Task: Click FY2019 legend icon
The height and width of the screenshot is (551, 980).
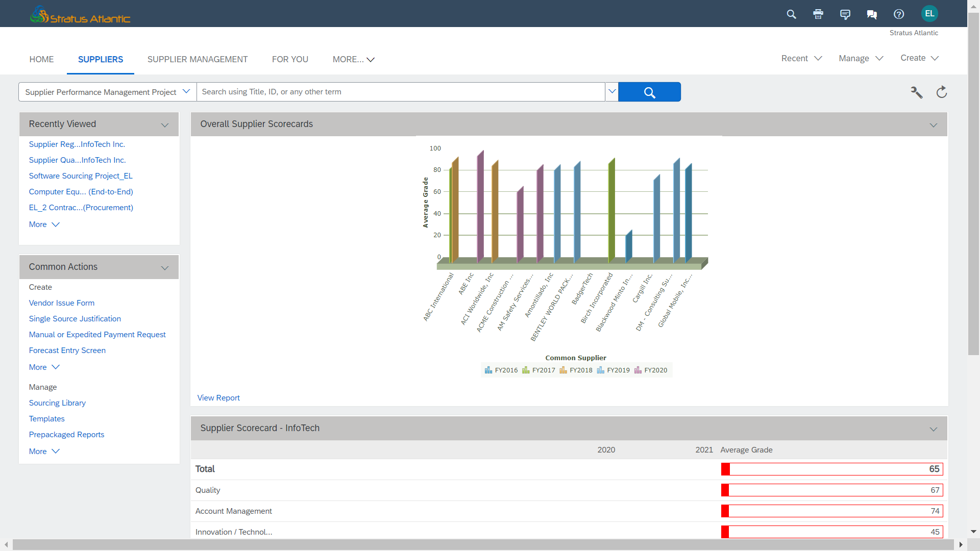Action: 600,370
